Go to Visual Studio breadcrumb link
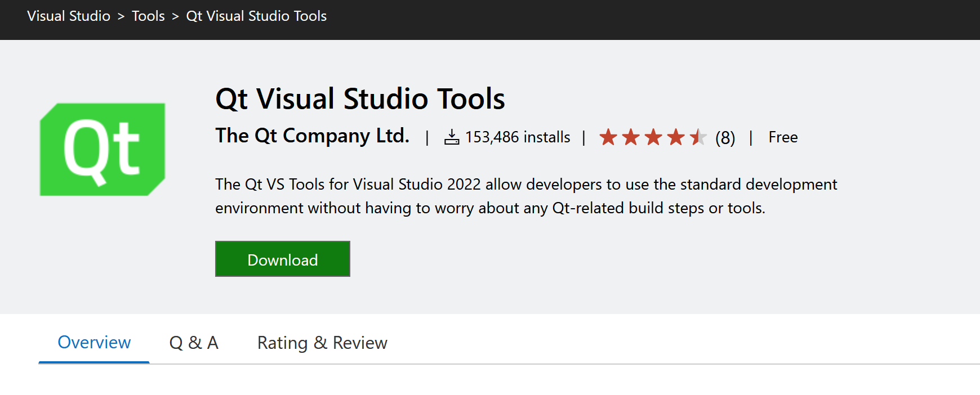This screenshot has width=980, height=395. pos(69,16)
